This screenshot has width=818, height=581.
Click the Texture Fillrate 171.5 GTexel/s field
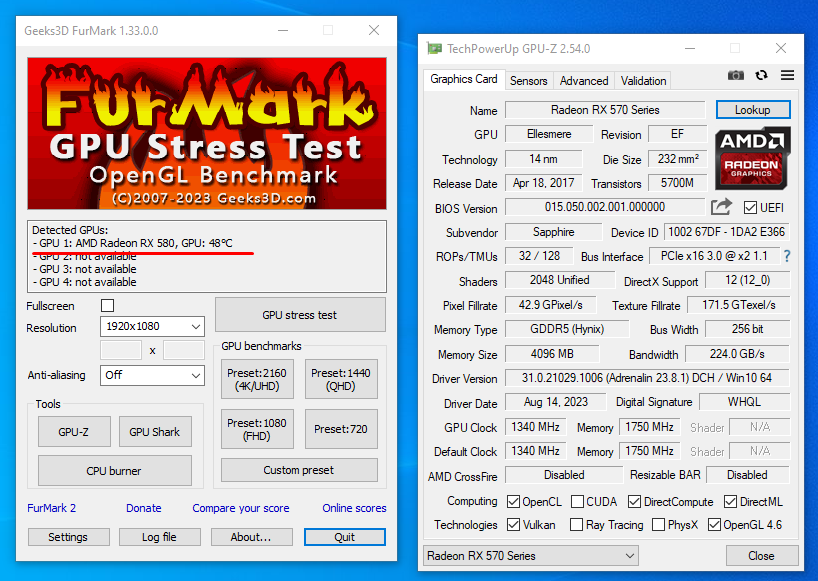739,305
